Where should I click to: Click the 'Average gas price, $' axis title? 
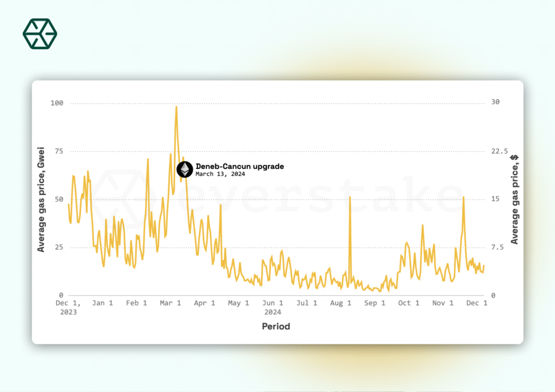(x=514, y=199)
